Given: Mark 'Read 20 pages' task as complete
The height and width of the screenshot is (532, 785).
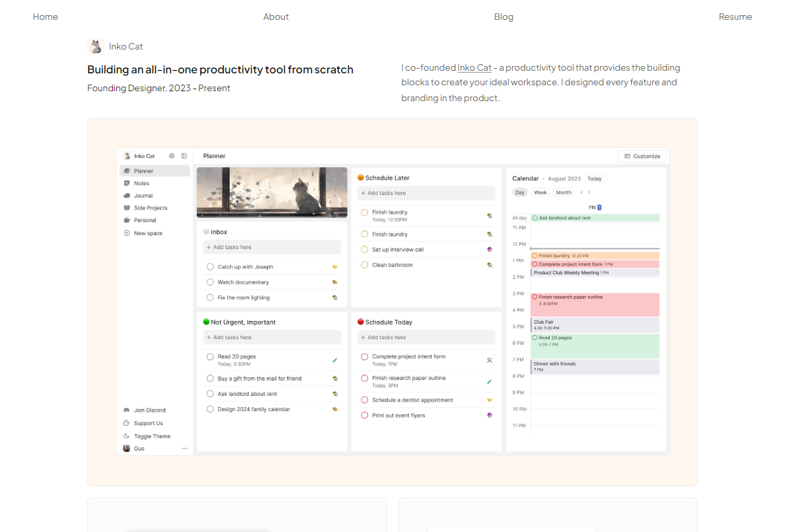Looking at the screenshot, I should pos(210,357).
